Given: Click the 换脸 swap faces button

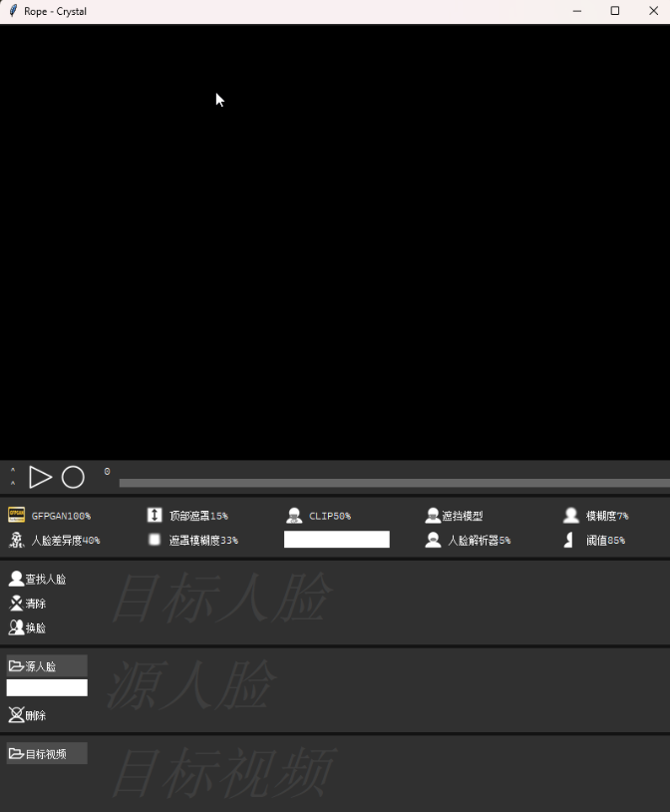Looking at the screenshot, I should [x=28, y=627].
